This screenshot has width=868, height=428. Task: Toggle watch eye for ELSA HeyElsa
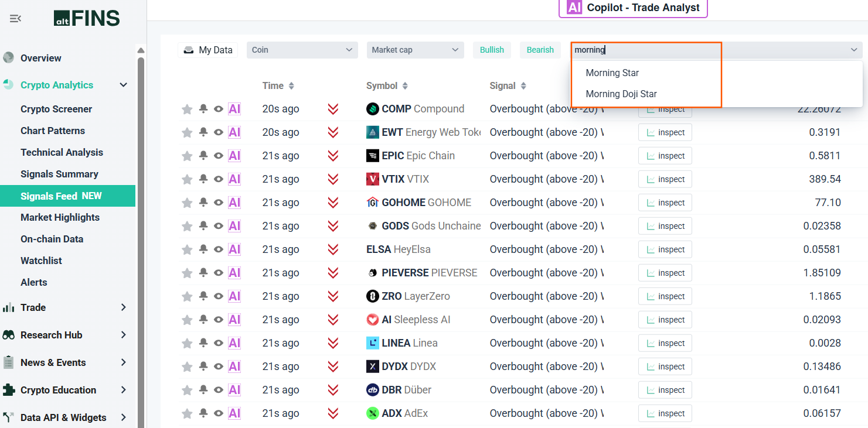(x=219, y=249)
